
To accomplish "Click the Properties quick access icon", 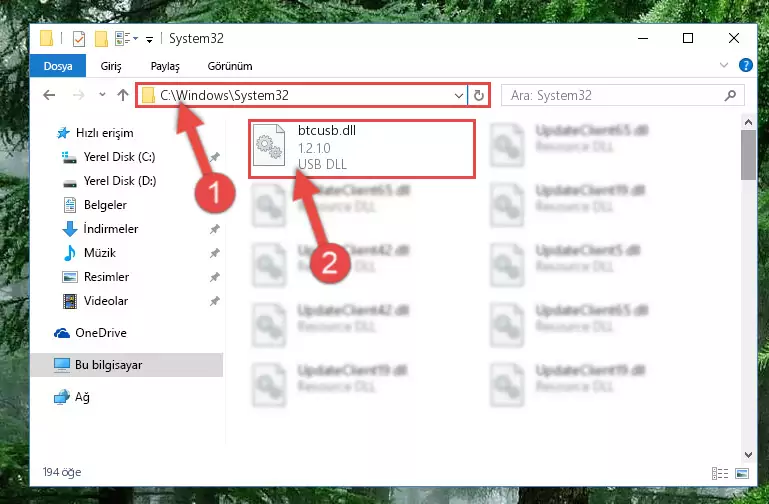I will pyautogui.click(x=78, y=38).
